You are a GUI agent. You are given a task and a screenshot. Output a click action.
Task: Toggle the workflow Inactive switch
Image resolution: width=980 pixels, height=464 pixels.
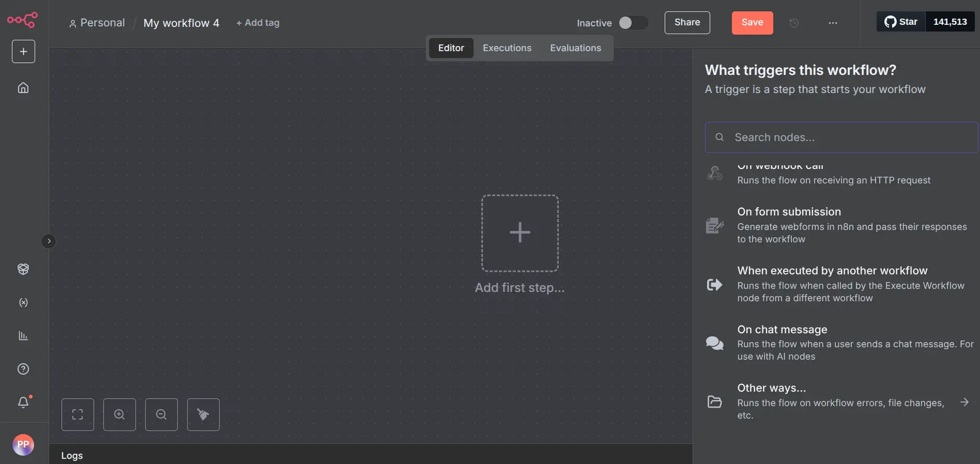tap(633, 23)
